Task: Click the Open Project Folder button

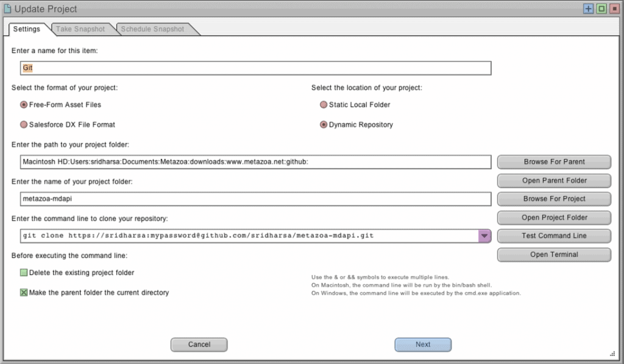Action: point(554,217)
